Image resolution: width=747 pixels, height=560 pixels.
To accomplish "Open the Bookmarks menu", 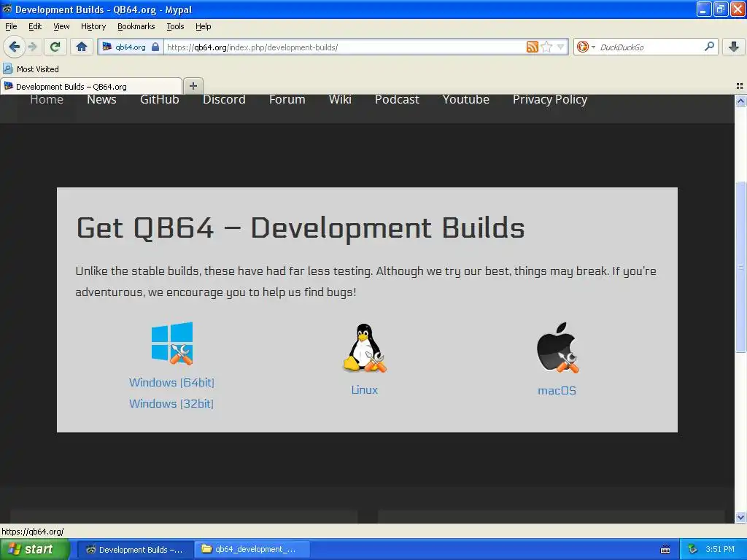I will (136, 26).
